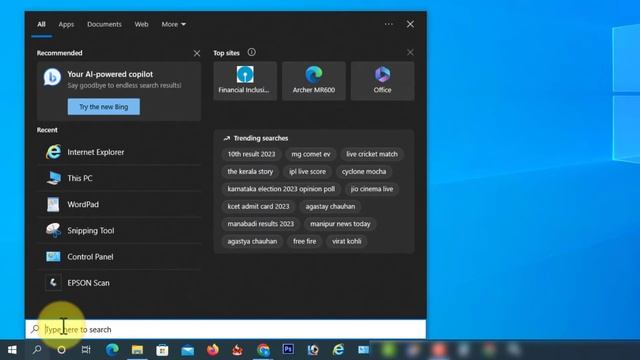Click the Bing copilot chat icon
640x360 pixels.
(52, 77)
